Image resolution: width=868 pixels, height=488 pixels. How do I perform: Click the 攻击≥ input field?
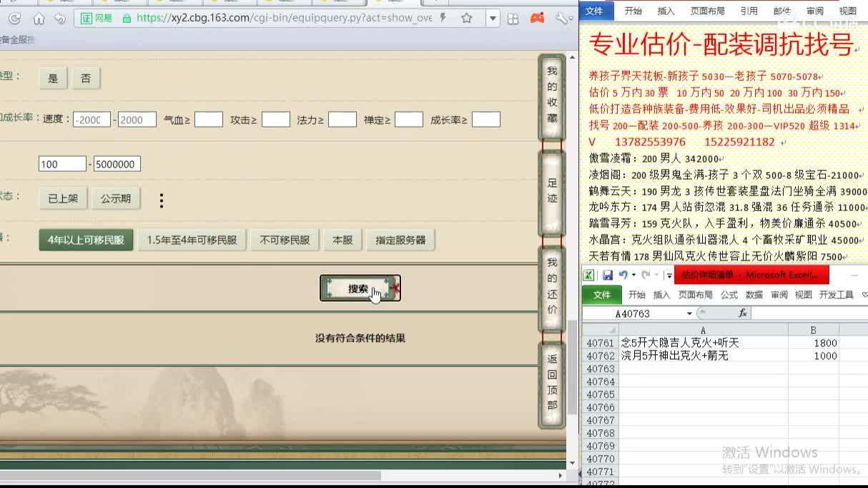coord(276,119)
